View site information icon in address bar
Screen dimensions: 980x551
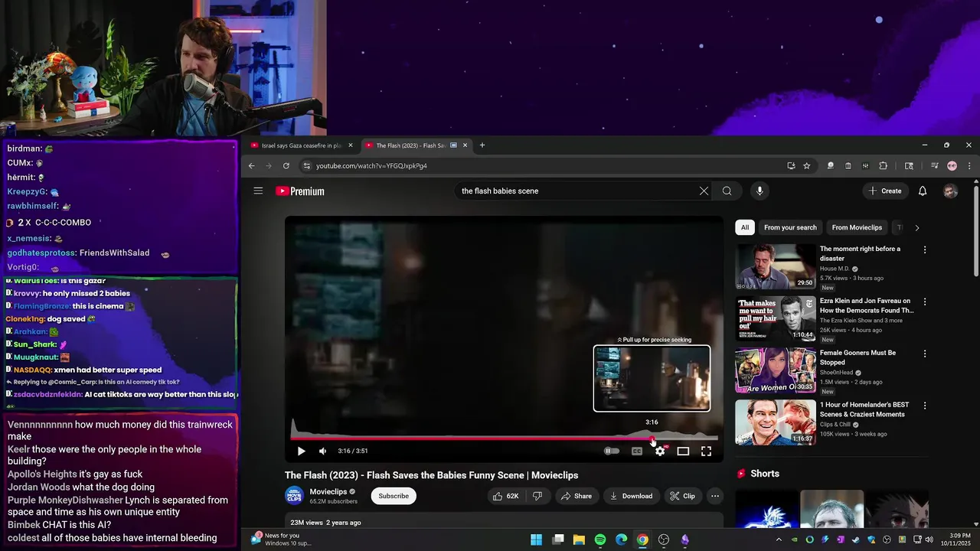307,166
